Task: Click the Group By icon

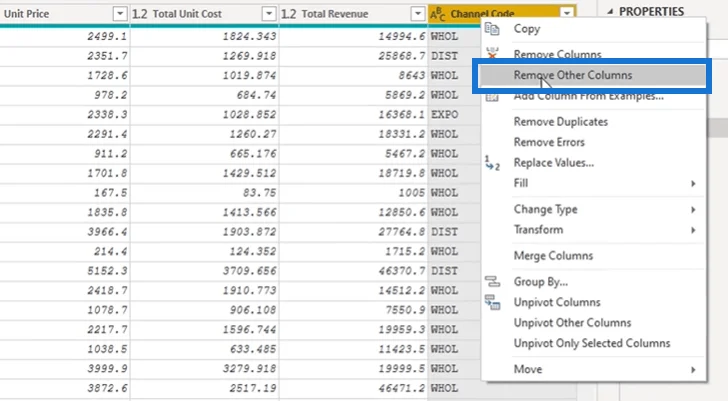Action: coord(492,281)
